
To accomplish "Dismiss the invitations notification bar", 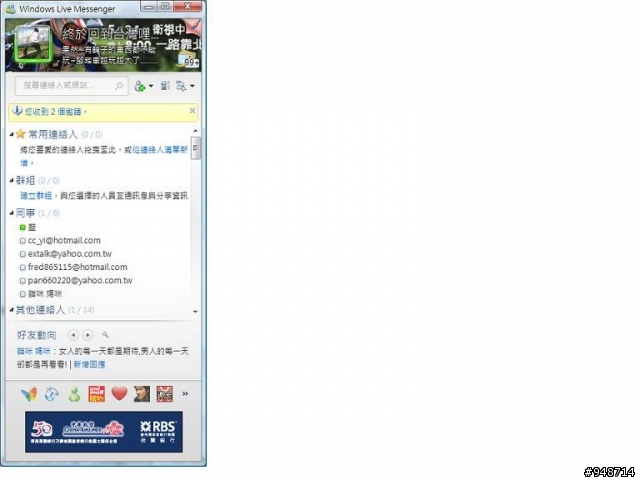I will click(193, 111).
